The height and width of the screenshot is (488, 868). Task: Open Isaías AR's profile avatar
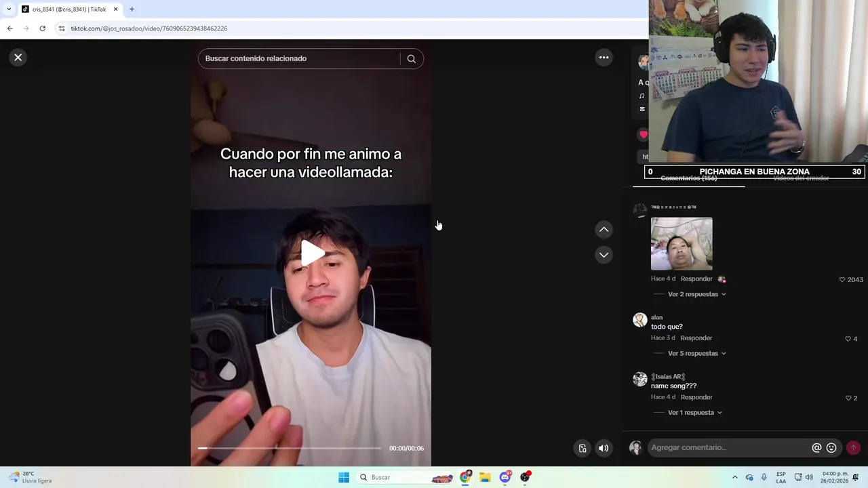(639, 379)
